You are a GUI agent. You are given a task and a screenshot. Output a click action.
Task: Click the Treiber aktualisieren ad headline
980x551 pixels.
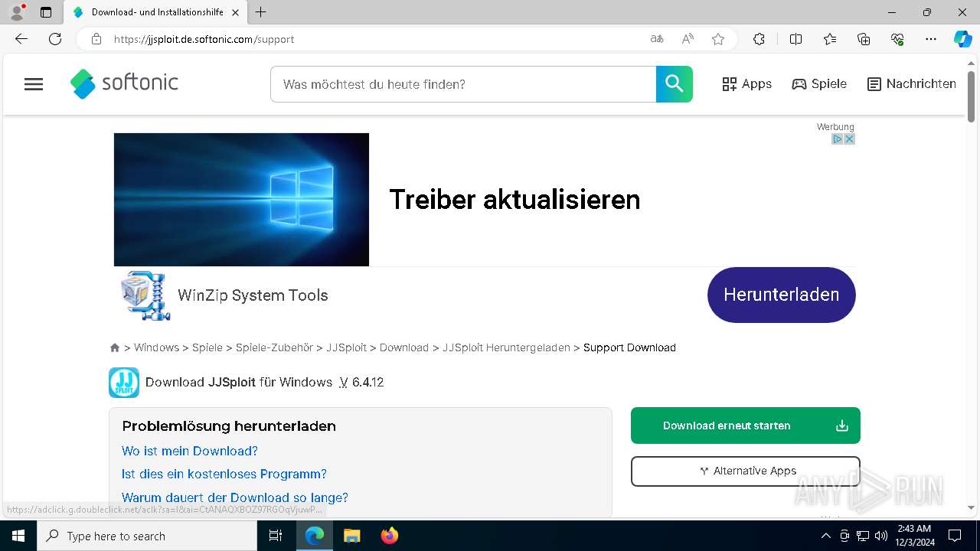pyautogui.click(x=514, y=200)
